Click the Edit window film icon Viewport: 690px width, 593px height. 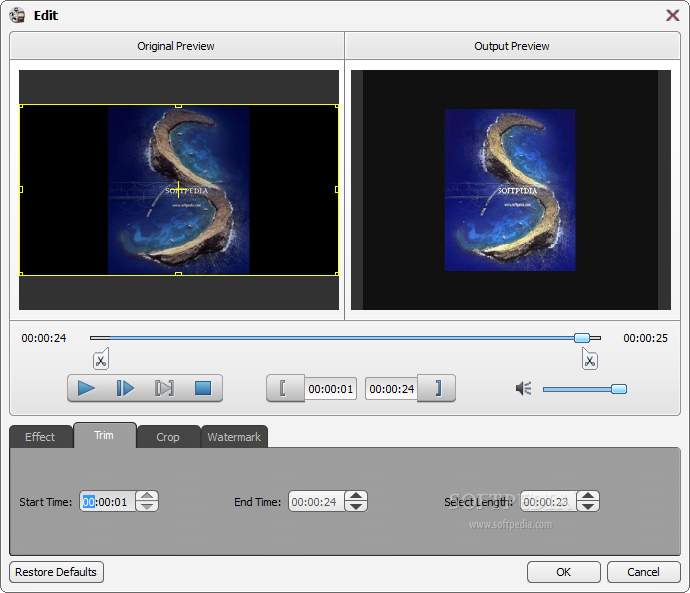[x=17, y=15]
